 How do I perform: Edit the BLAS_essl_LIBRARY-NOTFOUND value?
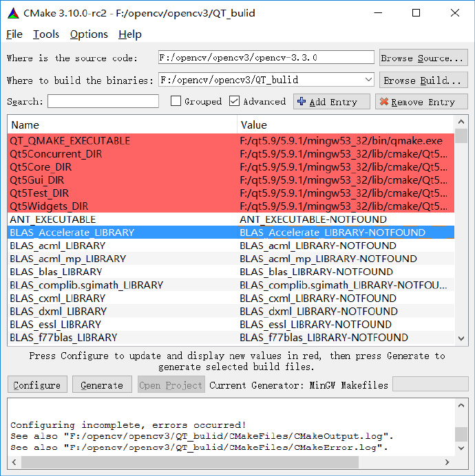pyautogui.click(x=346, y=324)
